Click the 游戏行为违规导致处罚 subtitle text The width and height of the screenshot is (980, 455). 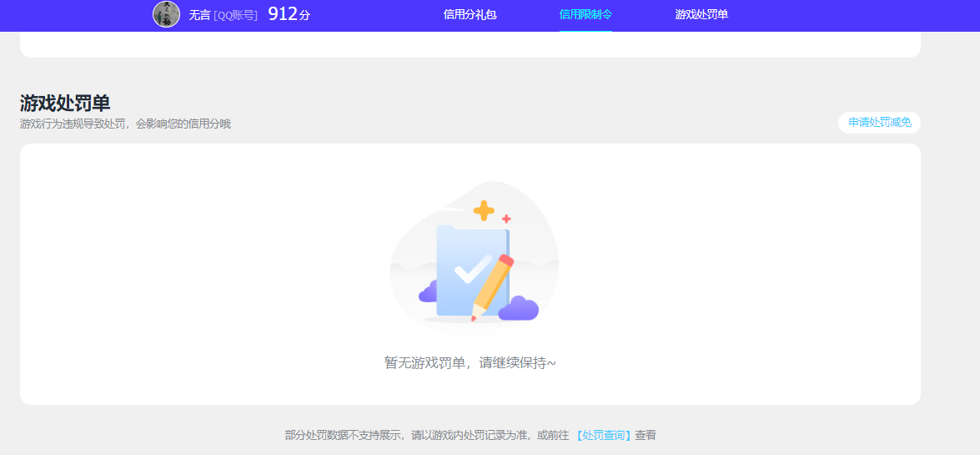(125, 124)
